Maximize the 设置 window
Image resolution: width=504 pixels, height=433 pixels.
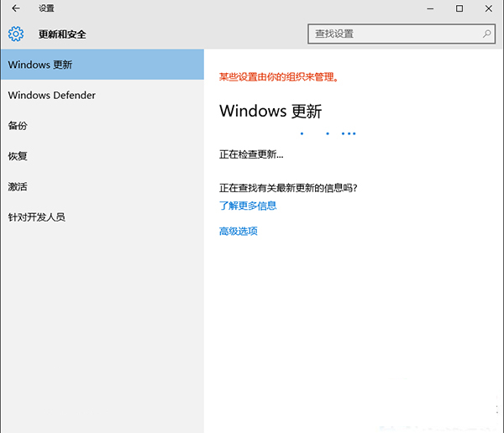tap(459, 8)
